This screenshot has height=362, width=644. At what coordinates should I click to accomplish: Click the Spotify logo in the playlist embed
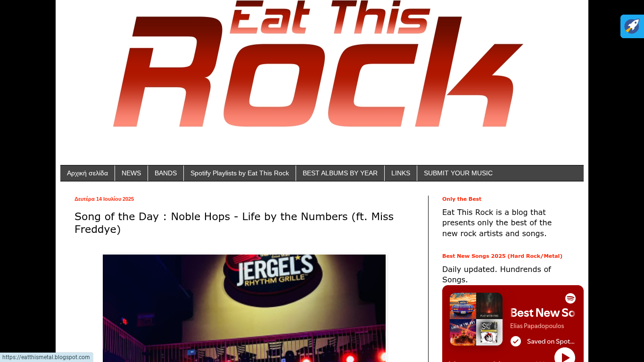570,298
